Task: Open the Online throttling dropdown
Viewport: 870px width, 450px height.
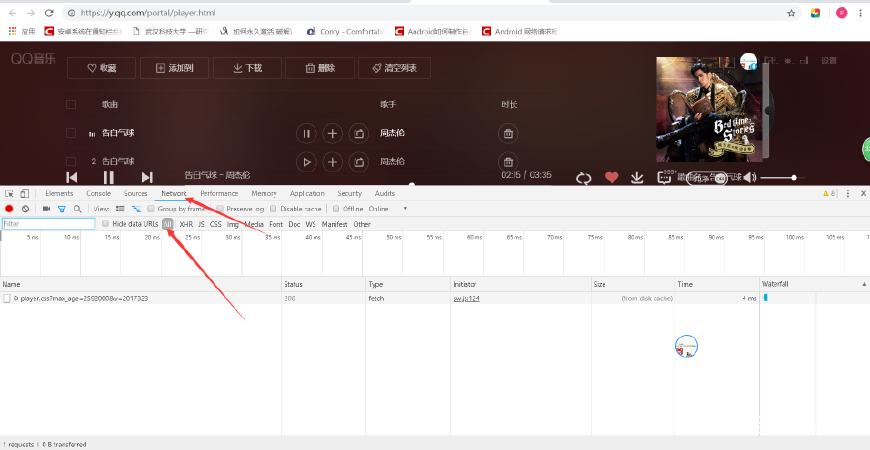Action: [x=388, y=209]
